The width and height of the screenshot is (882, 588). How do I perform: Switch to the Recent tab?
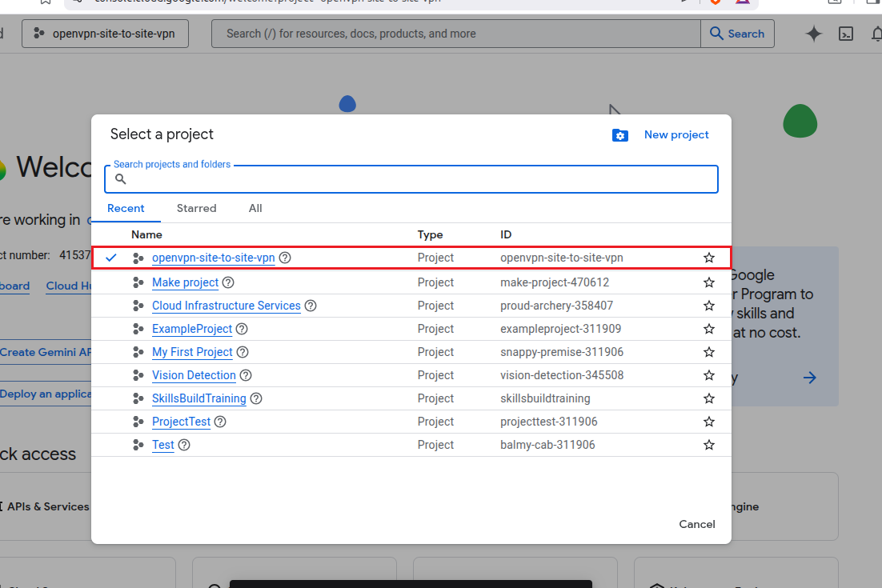pyautogui.click(x=126, y=208)
